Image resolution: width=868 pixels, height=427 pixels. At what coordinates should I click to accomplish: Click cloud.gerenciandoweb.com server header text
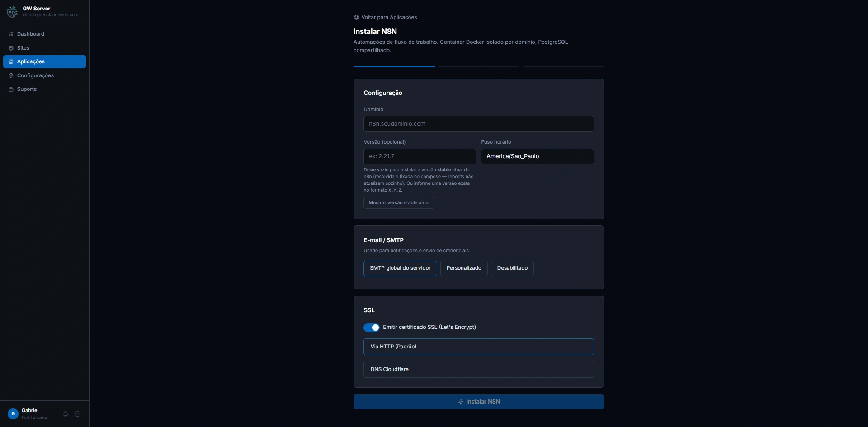(51, 15)
